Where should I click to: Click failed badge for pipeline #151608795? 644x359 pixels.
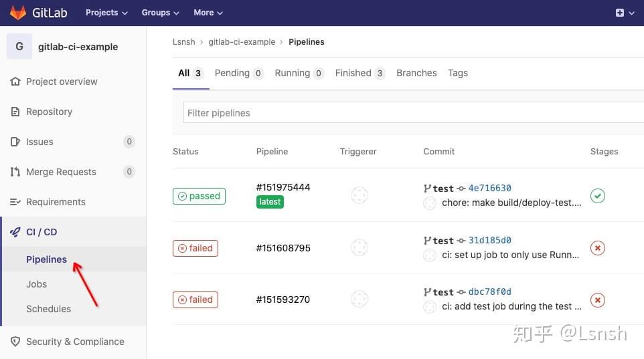pyautogui.click(x=195, y=248)
